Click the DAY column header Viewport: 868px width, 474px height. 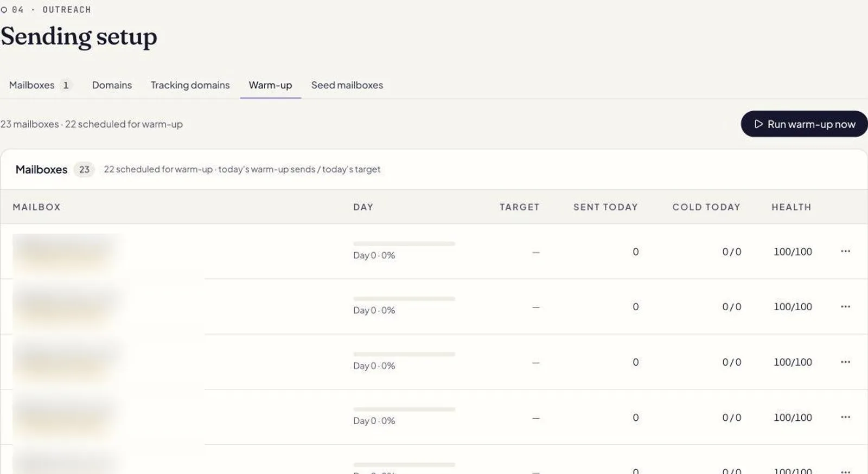click(363, 207)
